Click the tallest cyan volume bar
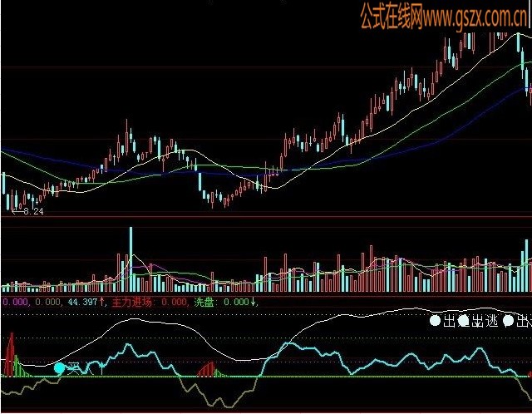Viewport: 532px width, 414px height. 131,259
